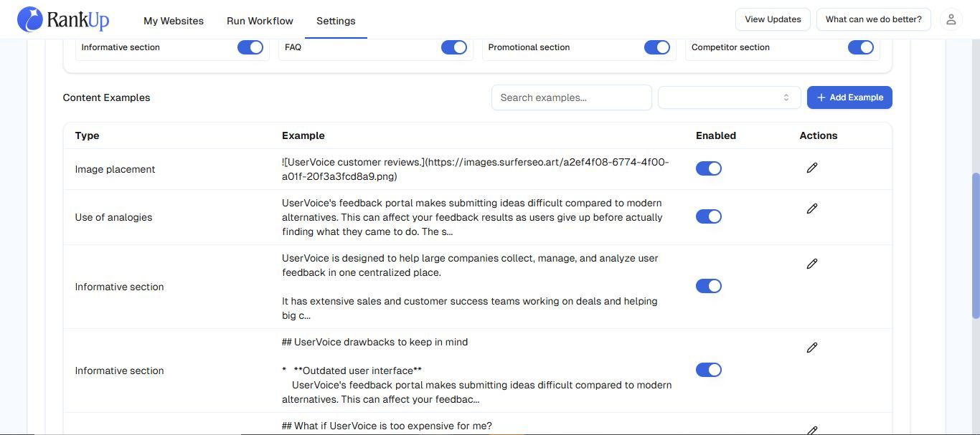Edit the Use of analogies example
The image size is (980, 435).
(811, 209)
